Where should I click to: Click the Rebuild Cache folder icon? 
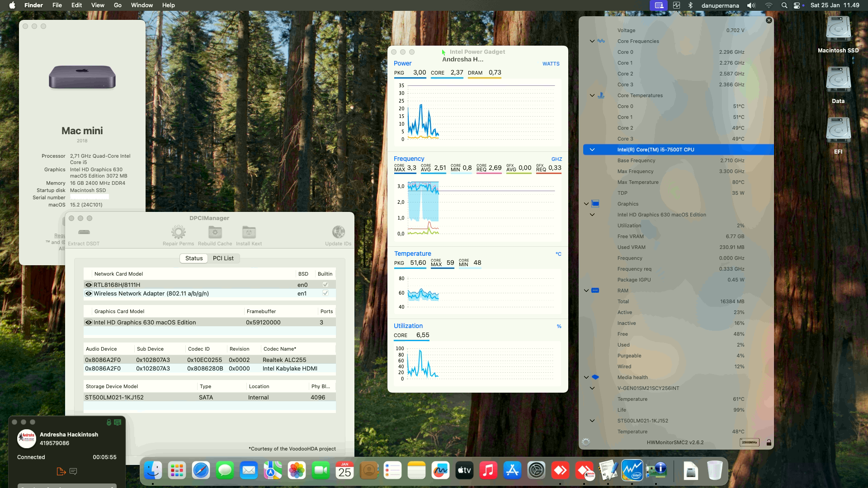pos(215,232)
